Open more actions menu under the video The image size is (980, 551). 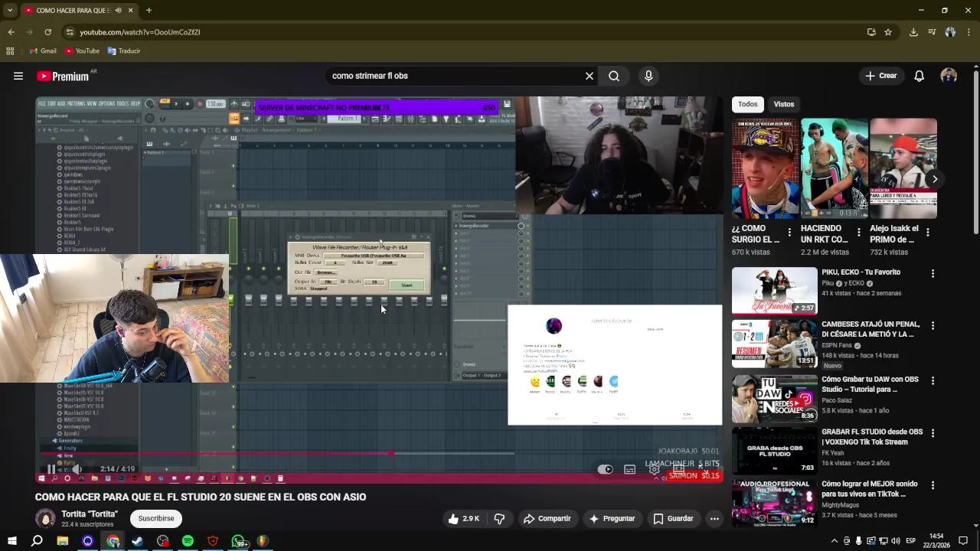coord(714,519)
